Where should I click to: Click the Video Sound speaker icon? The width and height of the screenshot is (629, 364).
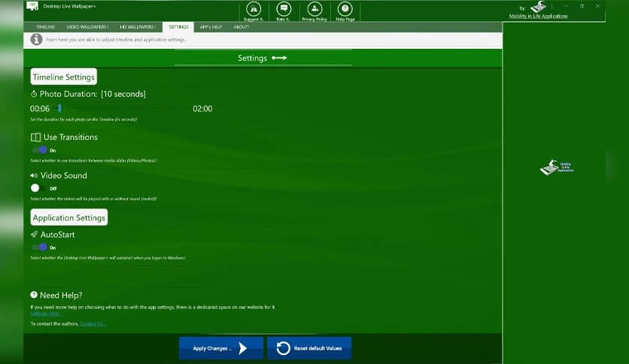[34, 175]
